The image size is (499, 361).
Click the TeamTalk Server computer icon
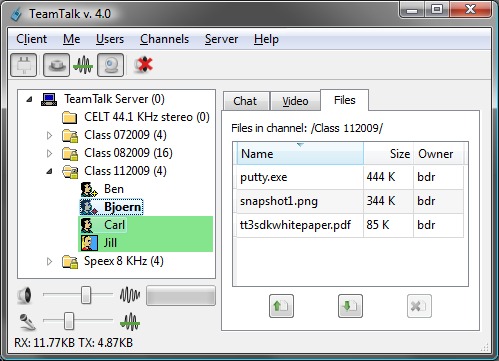[49, 99]
